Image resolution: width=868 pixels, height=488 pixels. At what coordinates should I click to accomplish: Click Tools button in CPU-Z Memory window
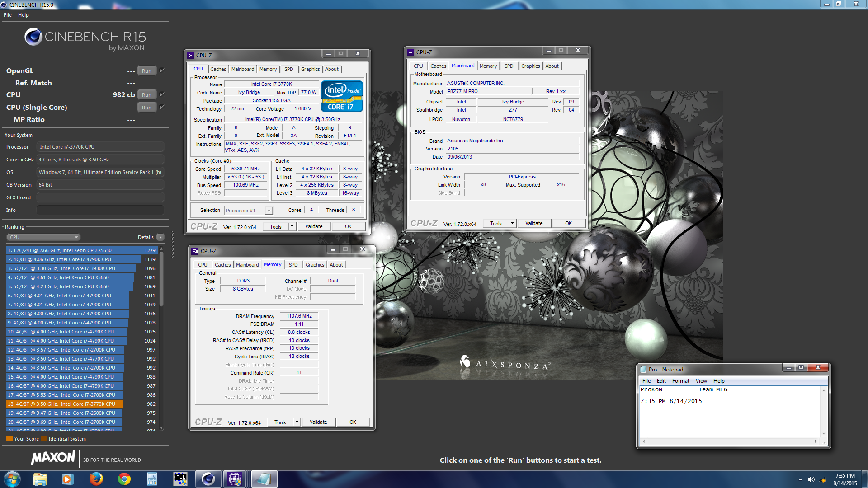280,422
